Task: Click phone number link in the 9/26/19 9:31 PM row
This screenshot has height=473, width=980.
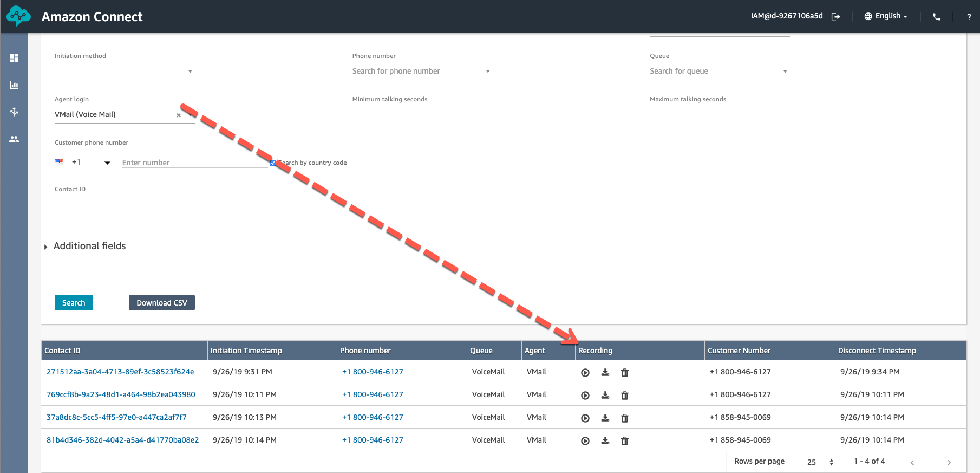Action: pyautogui.click(x=373, y=372)
